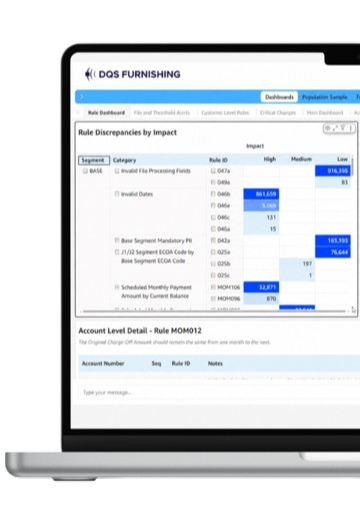This screenshot has width=360, height=520.
Task: Toggle the box beside rule 025a
Action: click(213, 252)
